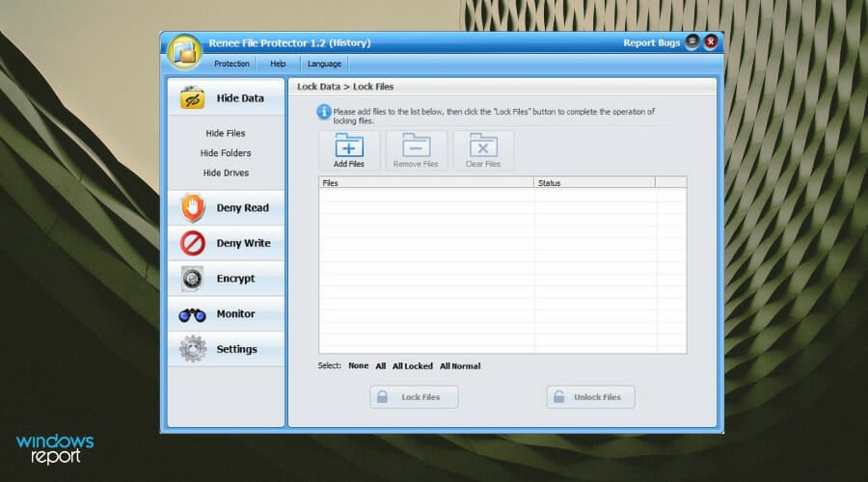Click open padlock icon on Unlock Files
The width and height of the screenshot is (868, 482).
(x=559, y=397)
